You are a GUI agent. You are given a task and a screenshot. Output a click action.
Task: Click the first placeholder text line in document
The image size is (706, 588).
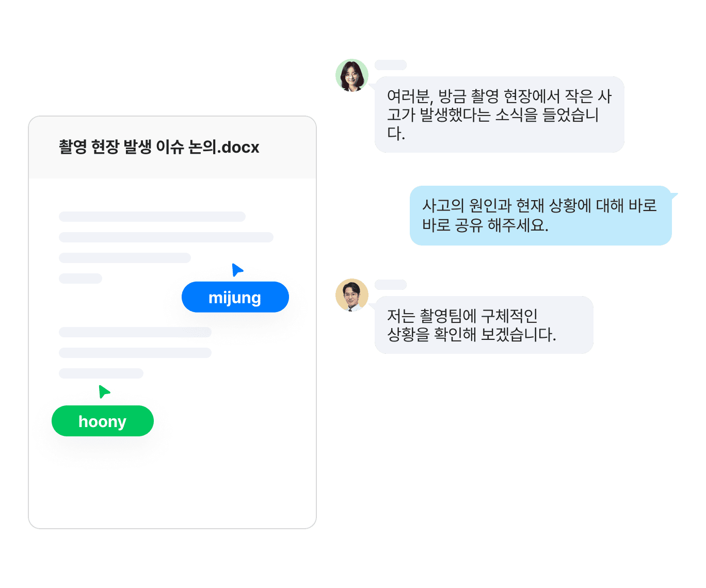point(152,217)
